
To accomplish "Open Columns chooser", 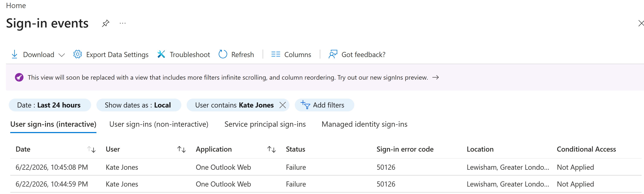I will [x=291, y=55].
